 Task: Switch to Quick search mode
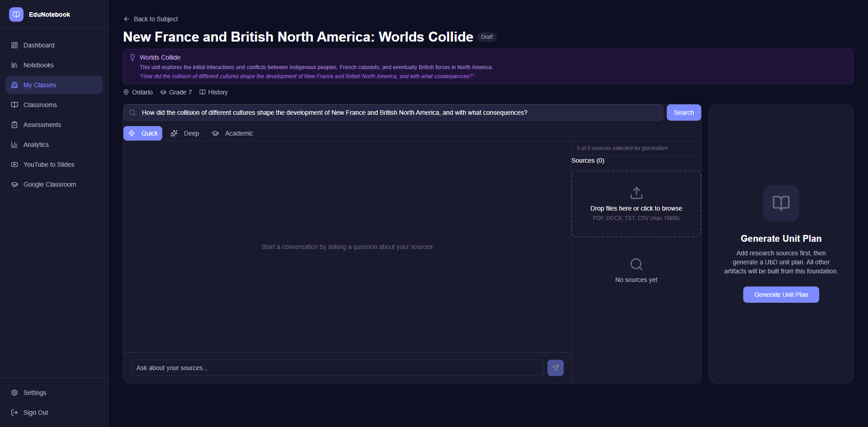pyautogui.click(x=142, y=133)
